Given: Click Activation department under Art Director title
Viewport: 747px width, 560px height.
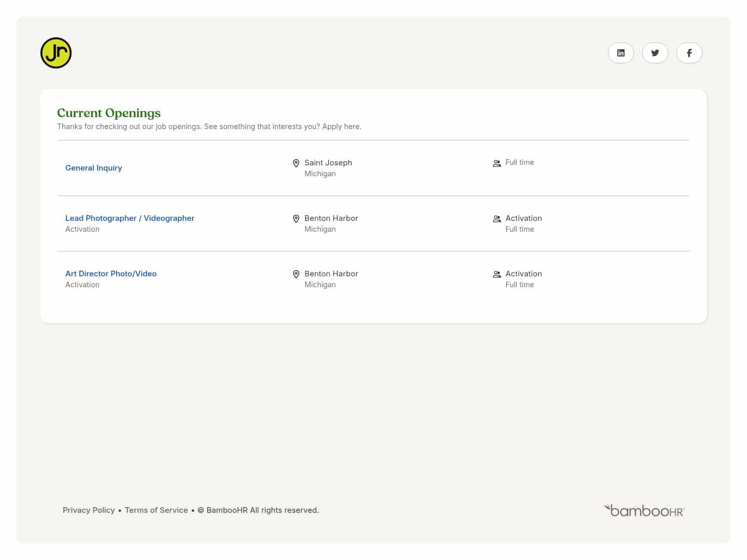Looking at the screenshot, I should coord(82,285).
